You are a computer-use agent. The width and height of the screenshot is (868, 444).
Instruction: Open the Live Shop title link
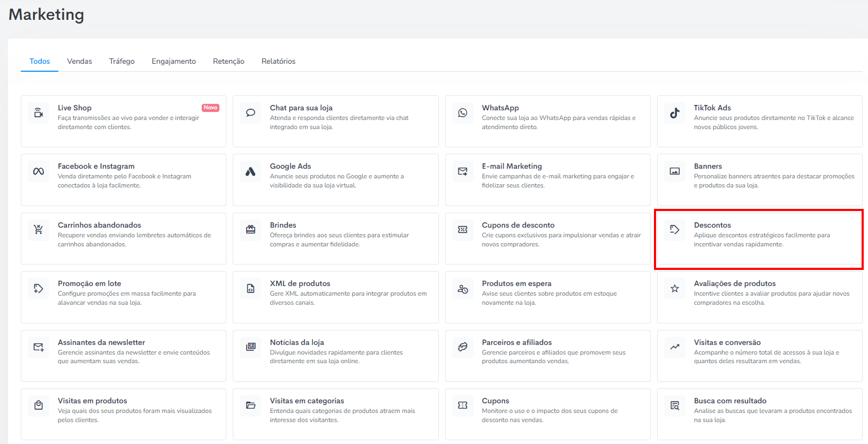tap(74, 108)
